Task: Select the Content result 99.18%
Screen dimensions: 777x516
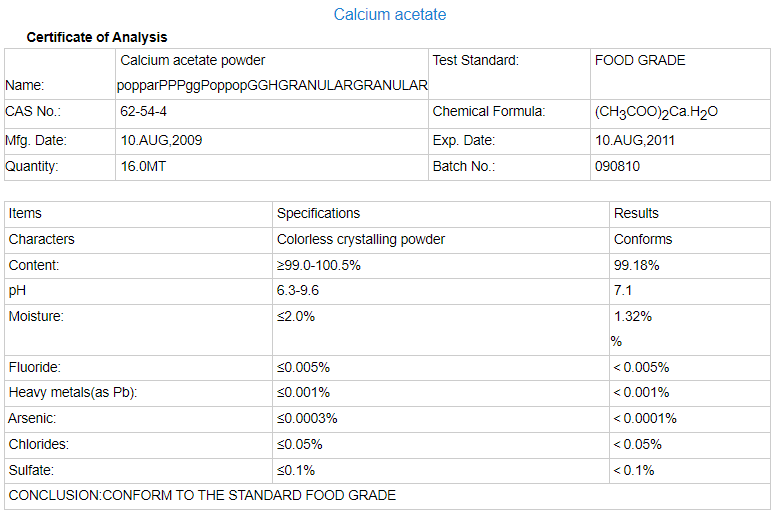Action: pos(636,265)
